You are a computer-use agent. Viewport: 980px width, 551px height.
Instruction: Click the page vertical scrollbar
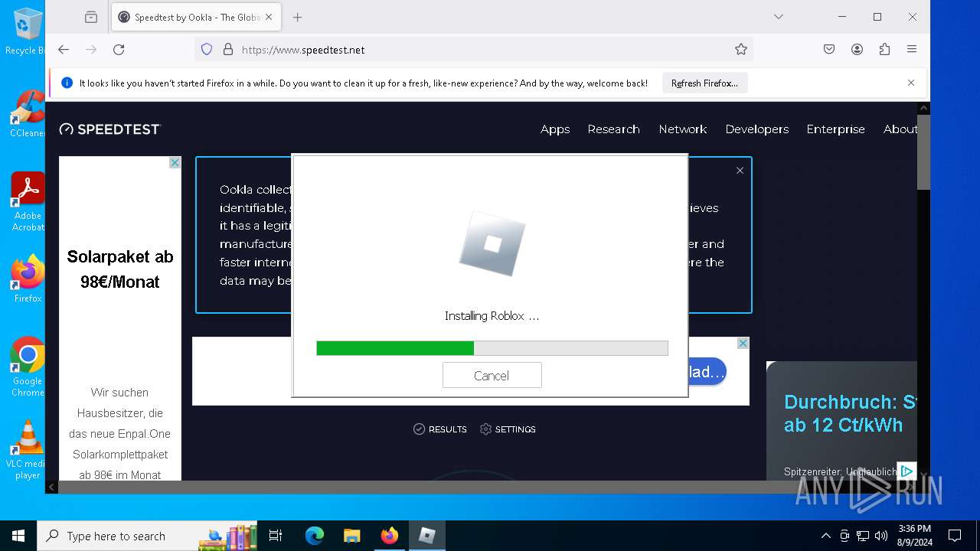pos(923,152)
